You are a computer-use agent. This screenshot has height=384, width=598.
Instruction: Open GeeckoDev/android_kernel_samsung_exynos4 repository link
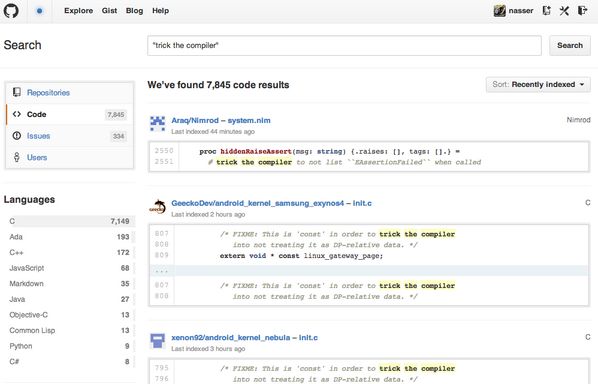click(257, 203)
